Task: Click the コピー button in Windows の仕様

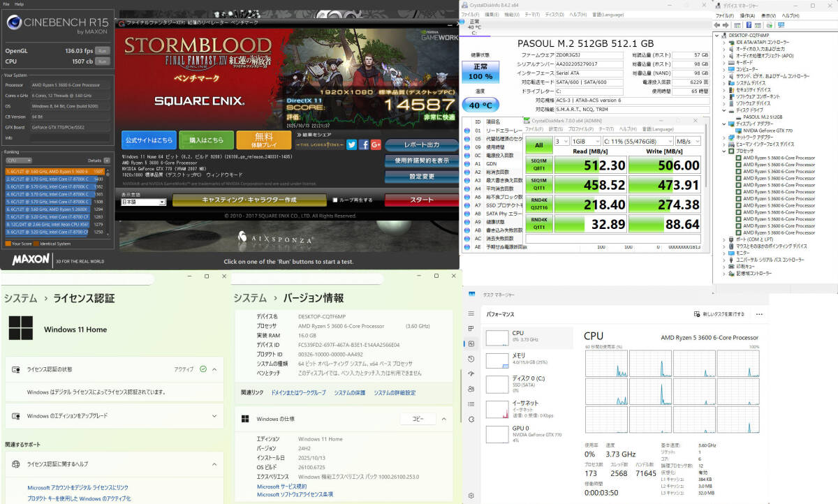Action: [x=418, y=419]
